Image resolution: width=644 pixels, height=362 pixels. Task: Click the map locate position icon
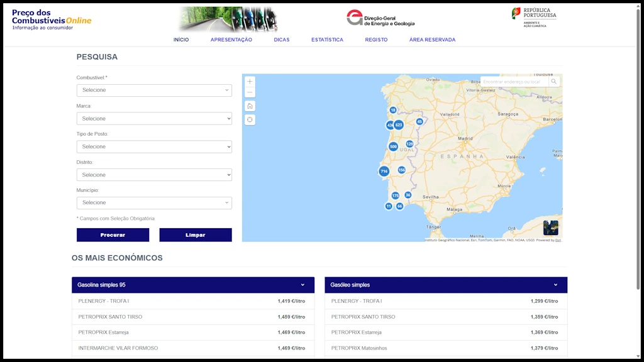click(249, 119)
